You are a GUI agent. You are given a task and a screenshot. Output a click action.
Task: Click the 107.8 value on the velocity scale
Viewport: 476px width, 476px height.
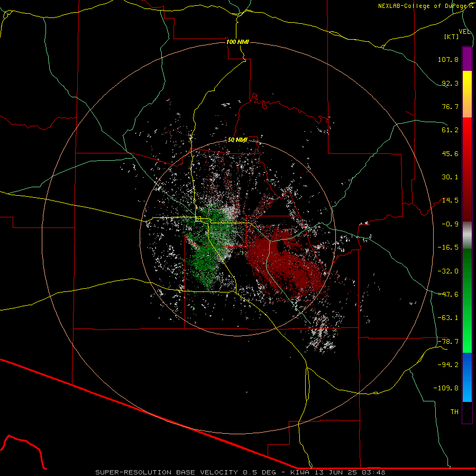[448, 59]
